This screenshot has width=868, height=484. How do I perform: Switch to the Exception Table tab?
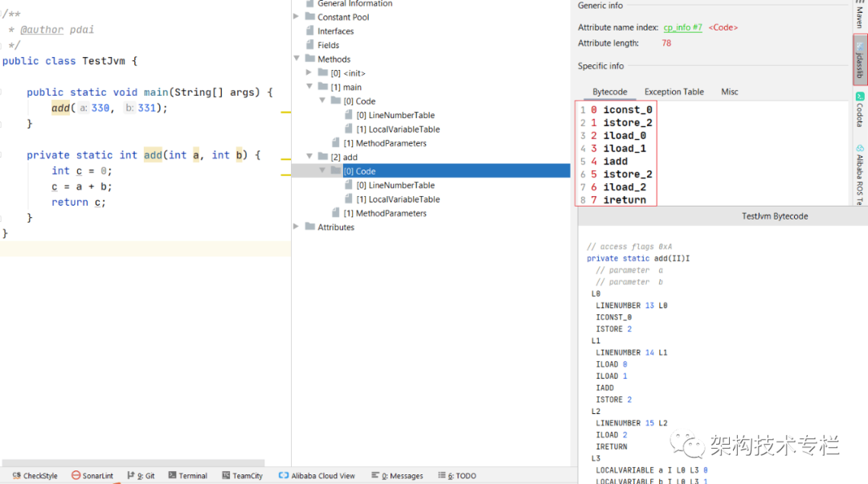[x=674, y=92]
